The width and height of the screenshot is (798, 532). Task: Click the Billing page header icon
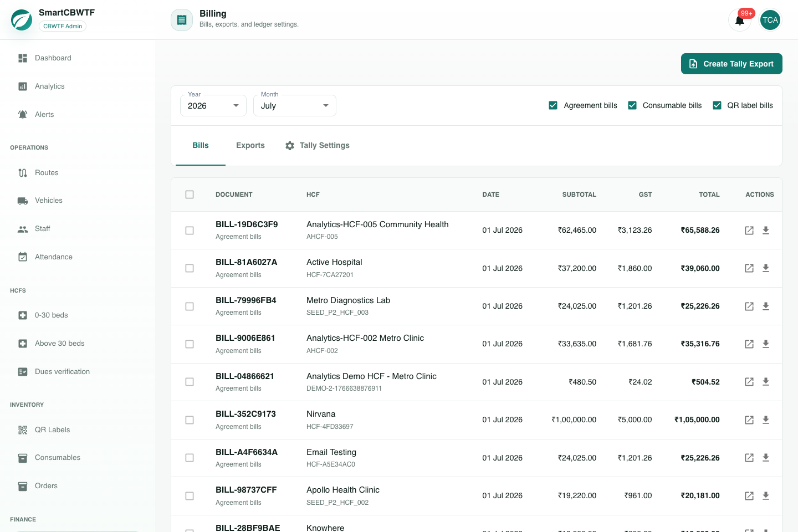[x=182, y=20]
